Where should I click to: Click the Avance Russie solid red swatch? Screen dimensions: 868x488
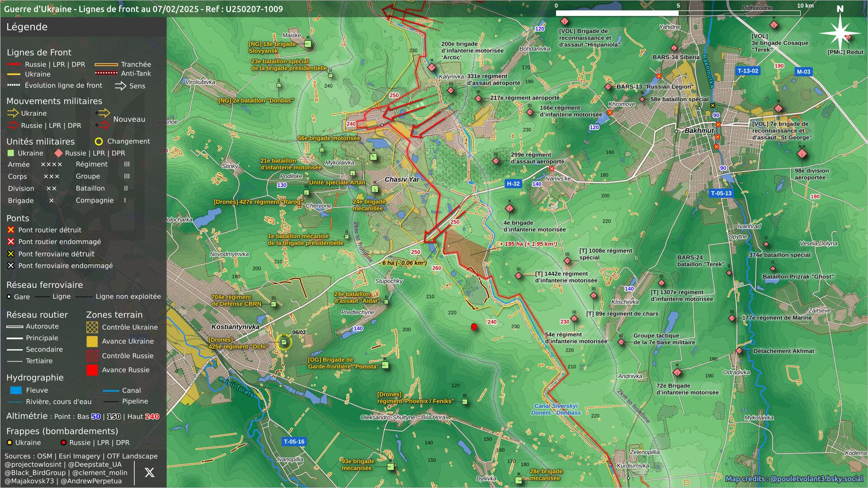[92, 370]
